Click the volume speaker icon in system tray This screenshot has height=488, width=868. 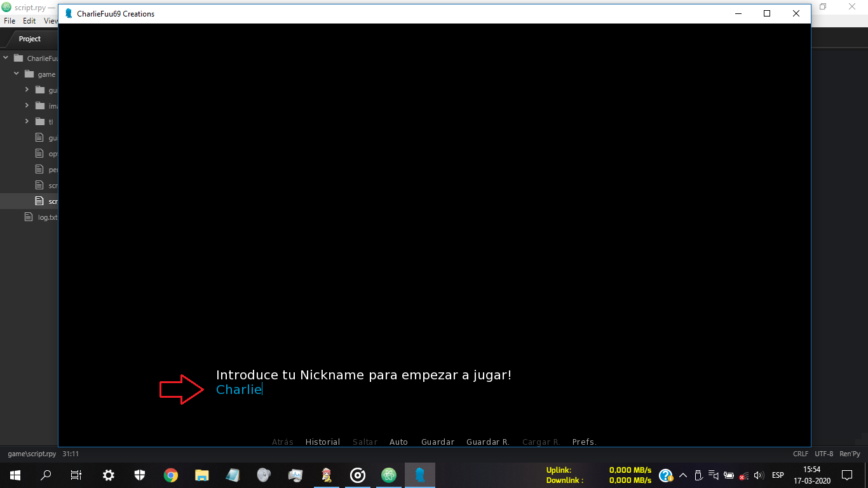tap(758, 475)
